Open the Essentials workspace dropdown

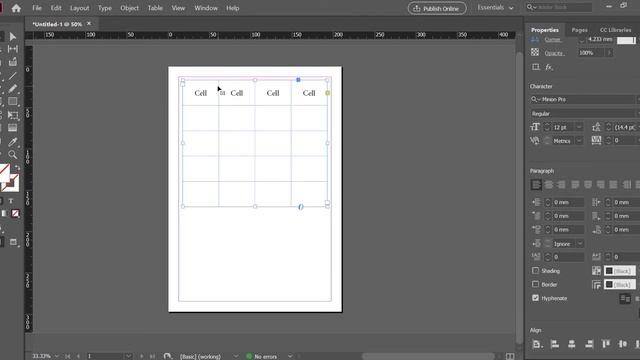495,8
